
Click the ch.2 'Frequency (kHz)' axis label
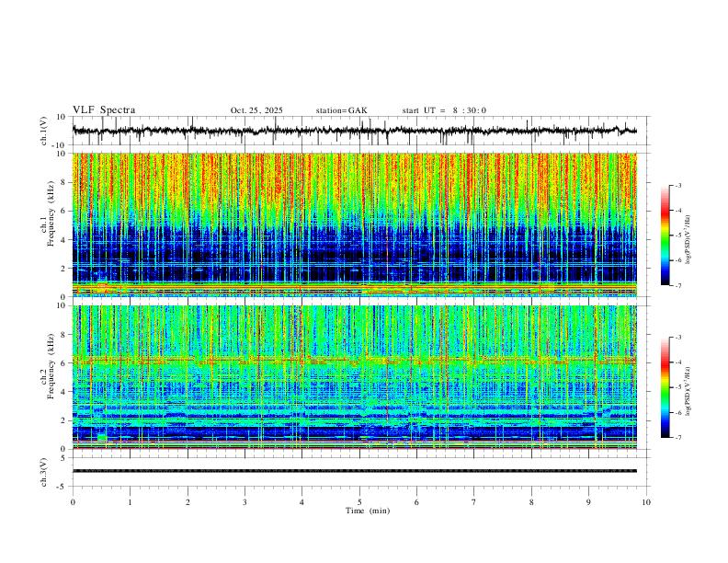pyautogui.click(x=51, y=366)
